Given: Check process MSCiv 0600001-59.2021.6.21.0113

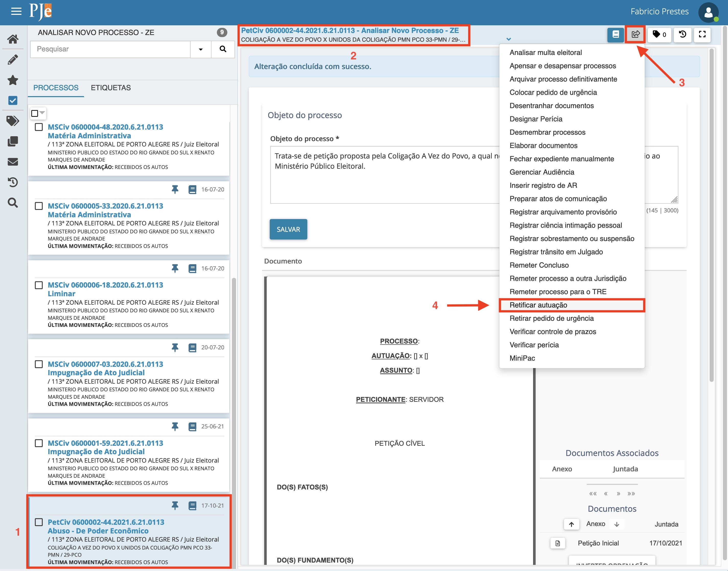Looking at the screenshot, I should coord(39,443).
